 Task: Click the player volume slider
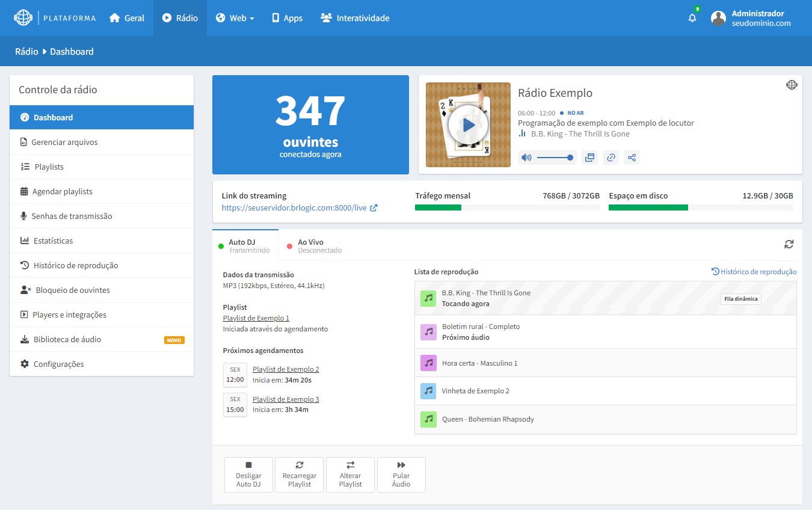coord(554,158)
